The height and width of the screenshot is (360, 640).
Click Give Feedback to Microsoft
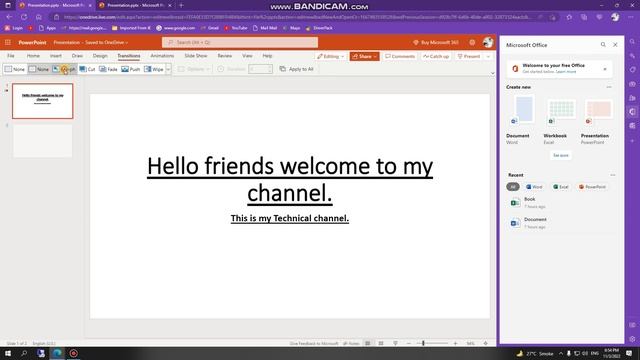coord(313,344)
